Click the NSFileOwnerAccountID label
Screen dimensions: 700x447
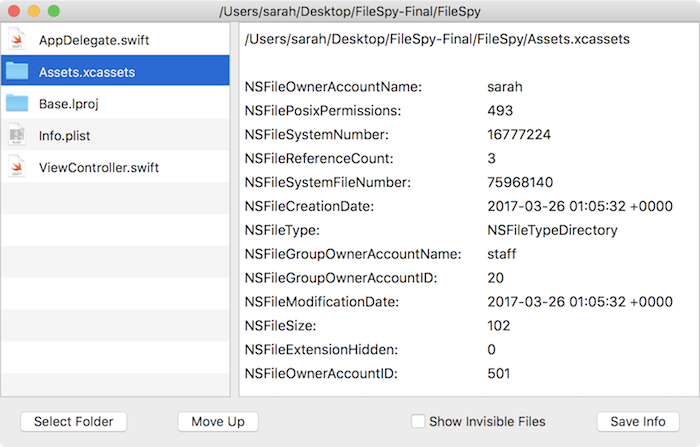click(x=321, y=374)
